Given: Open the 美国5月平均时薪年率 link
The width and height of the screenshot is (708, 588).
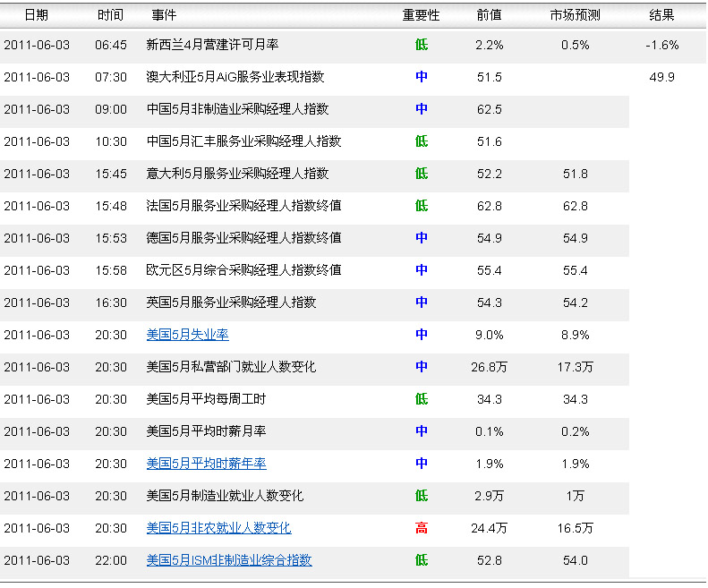Looking at the screenshot, I should point(207,464).
